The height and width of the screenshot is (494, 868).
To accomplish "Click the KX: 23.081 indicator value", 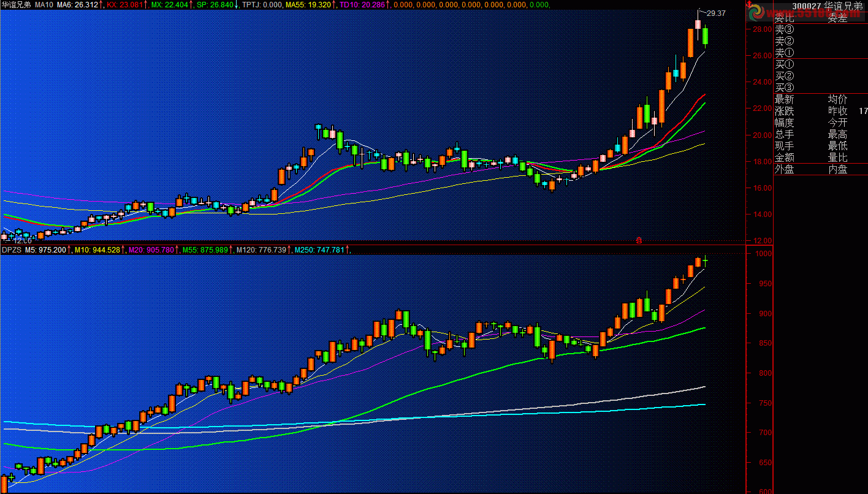I will 124,4.
